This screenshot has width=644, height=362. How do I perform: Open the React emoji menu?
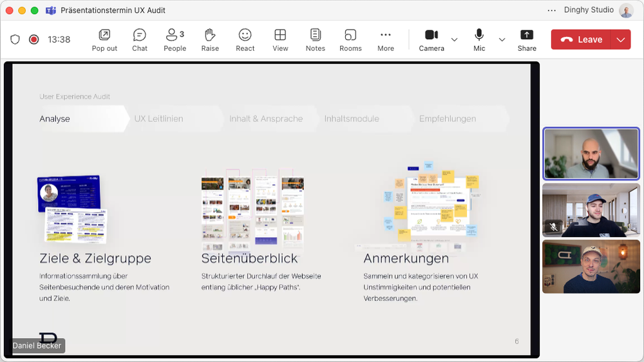(245, 40)
